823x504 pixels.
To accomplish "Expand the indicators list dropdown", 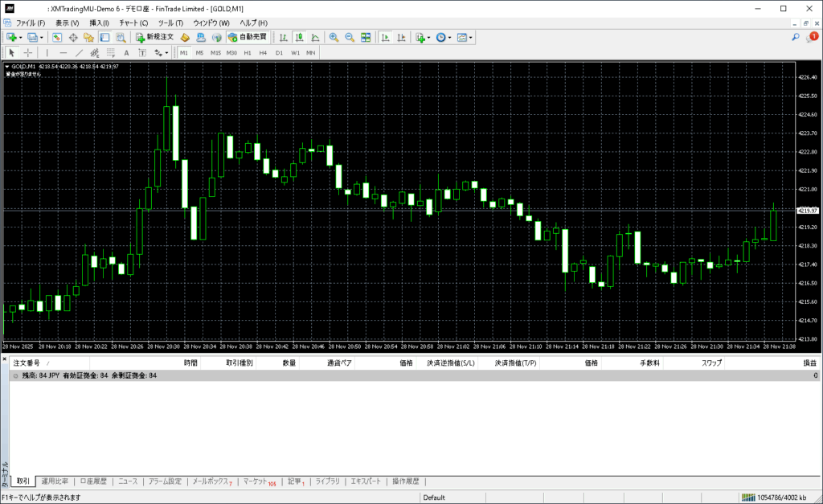I will 429,37.
